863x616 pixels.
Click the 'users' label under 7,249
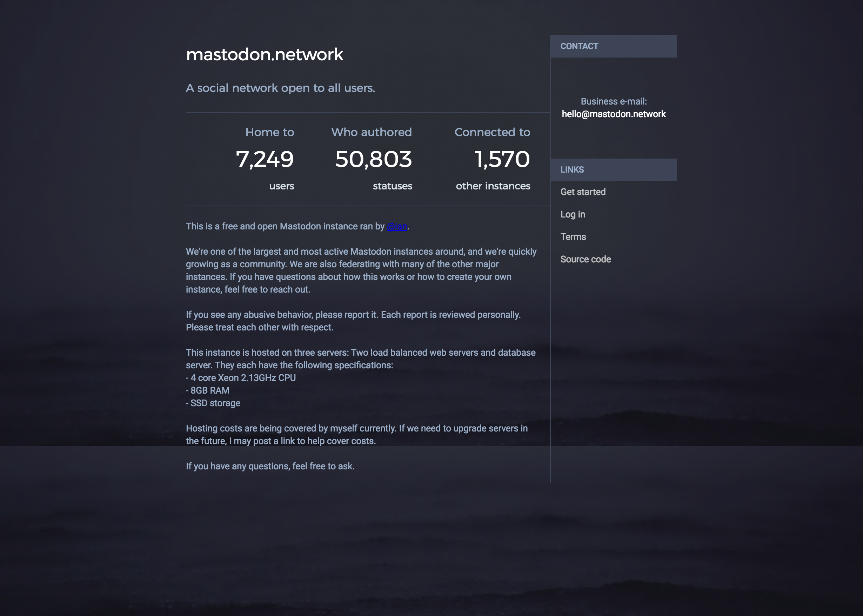(282, 186)
